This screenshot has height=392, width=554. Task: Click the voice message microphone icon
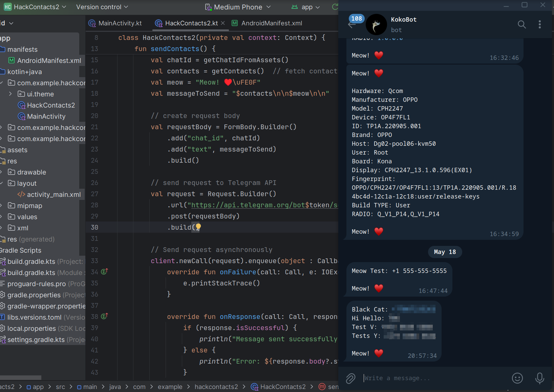(x=540, y=378)
